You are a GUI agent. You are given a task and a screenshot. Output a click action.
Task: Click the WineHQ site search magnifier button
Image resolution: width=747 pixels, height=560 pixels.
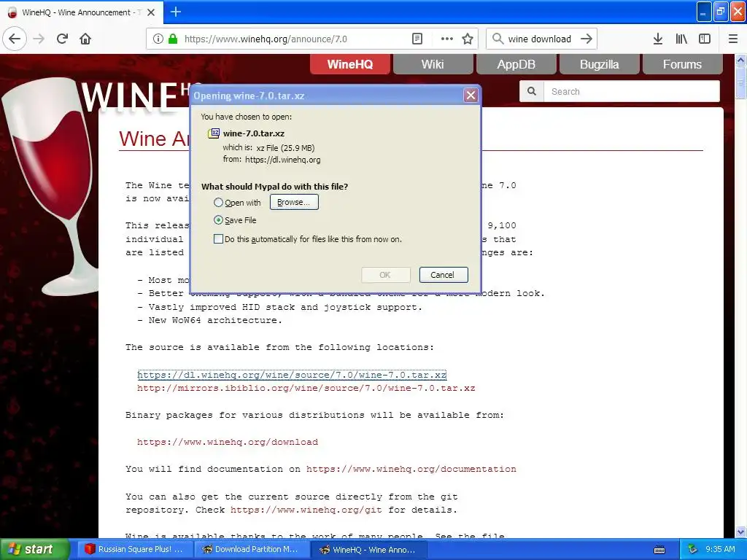tap(532, 91)
